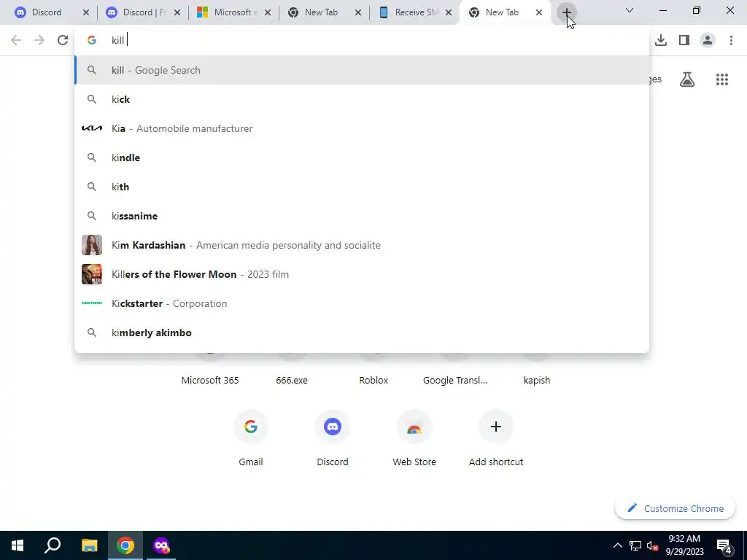Open a new tab with the plus button
This screenshot has width=747, height=560.
(x=566, y=12)
